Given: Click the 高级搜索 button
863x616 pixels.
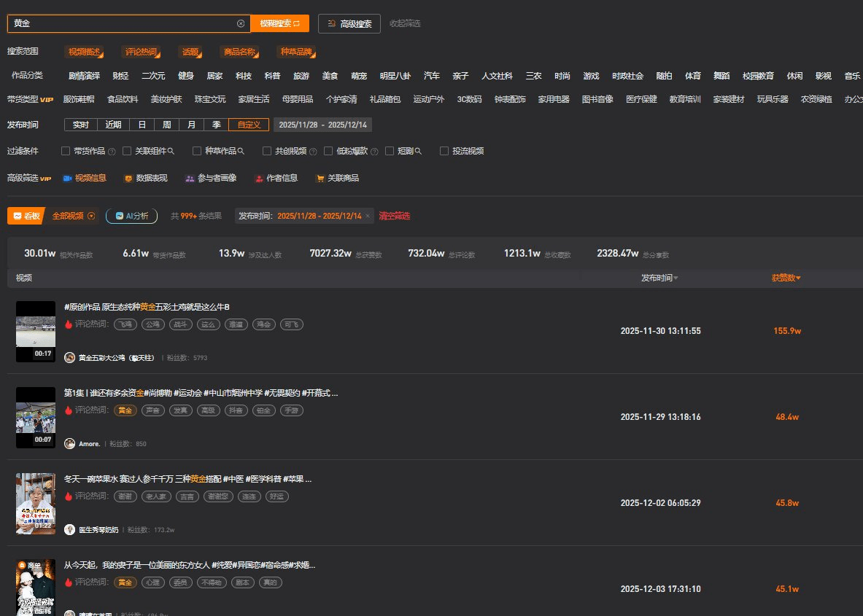Looking at the screenshot, I should (349, 23).
